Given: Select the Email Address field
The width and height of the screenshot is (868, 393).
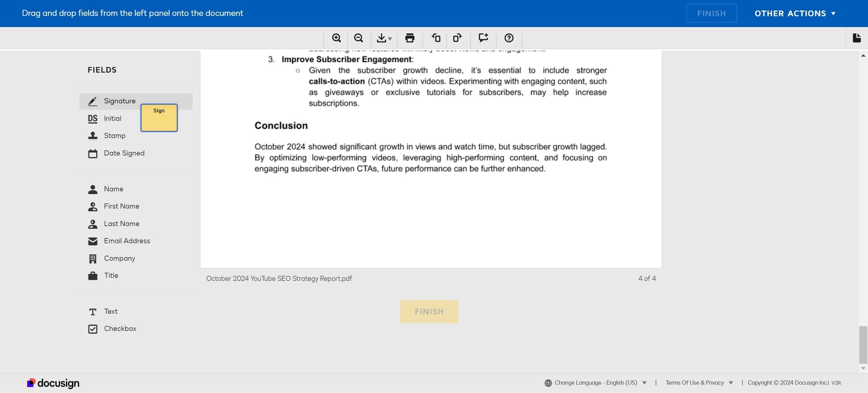Looking at the screenshot, I should [127, 241].
